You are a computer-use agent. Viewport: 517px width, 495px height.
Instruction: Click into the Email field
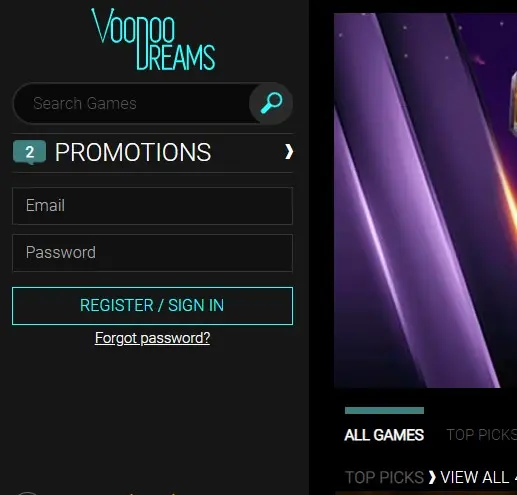152,206
